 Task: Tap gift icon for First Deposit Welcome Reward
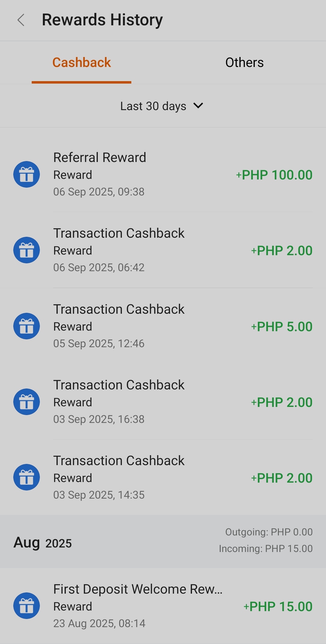pos(27,606)
